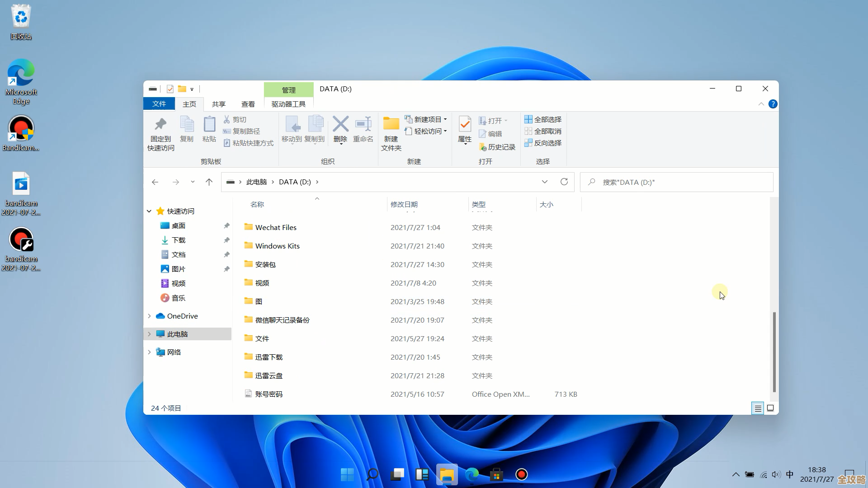Viewport: 868px width, 488px height.
Task: Open the address bar history dropdown
Action: point(545,182)
